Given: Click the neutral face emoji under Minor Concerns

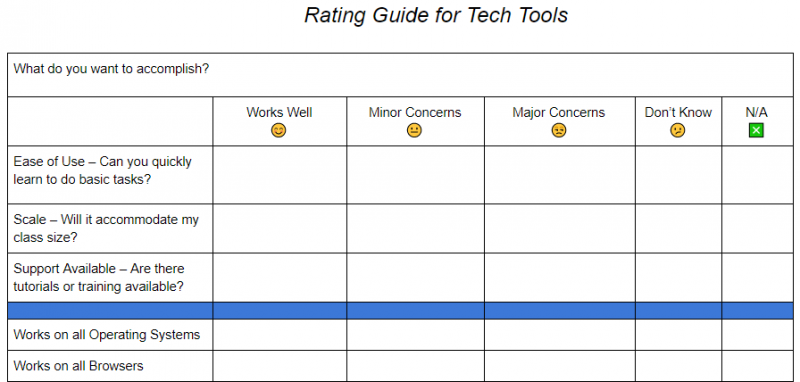Looking at the screenshot, I should pos(414,131).
